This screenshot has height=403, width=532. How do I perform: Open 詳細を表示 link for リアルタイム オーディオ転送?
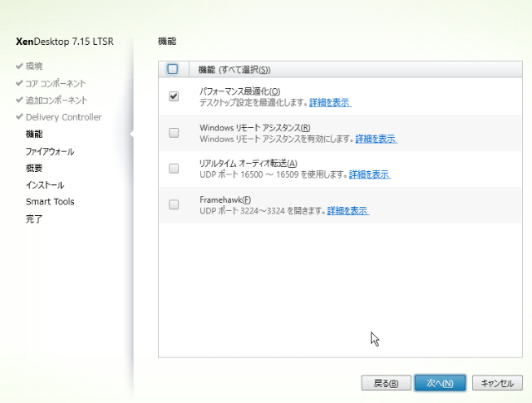[x=370, y=174]
